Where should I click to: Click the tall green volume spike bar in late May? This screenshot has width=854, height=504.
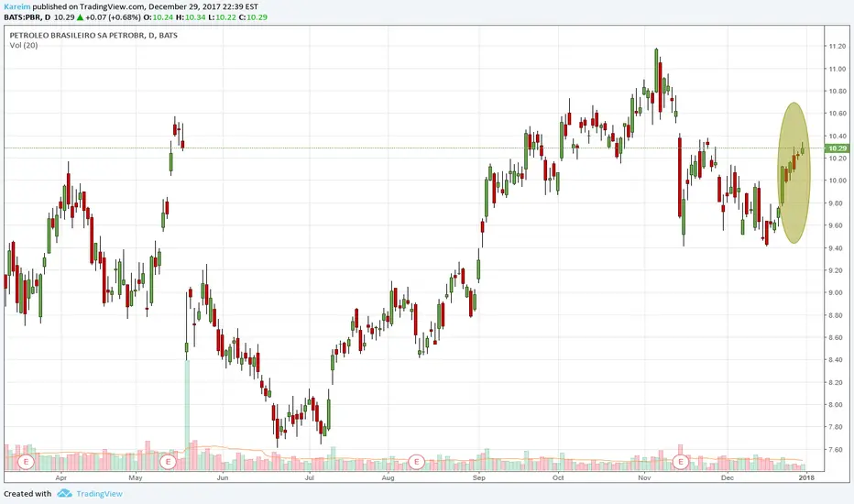coord(187,415)
